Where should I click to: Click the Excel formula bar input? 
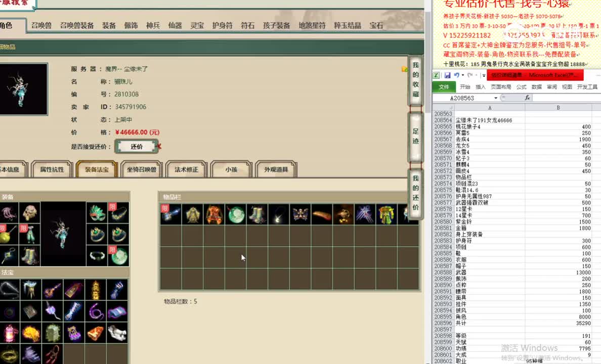tap(567, 98)
